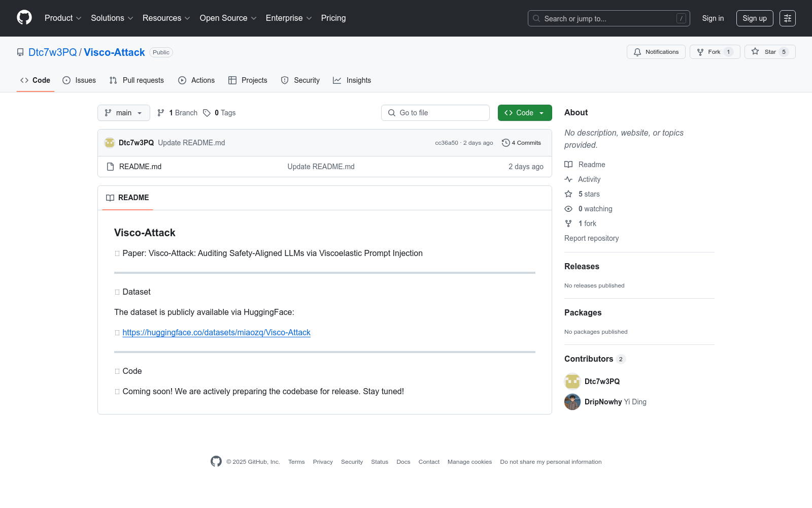The image size is (812, 508).
Task: Open the Projects tab
Action: pyautogui.click(x=248, y=80)
